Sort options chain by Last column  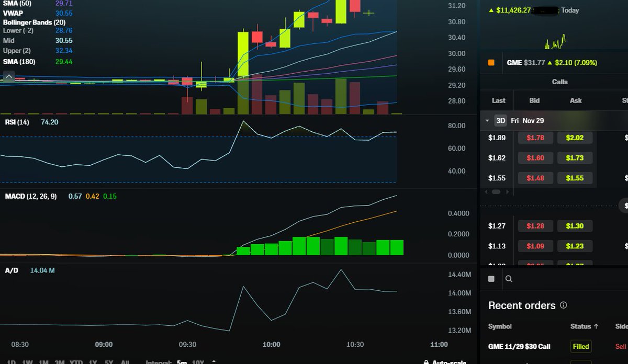pos(499,100)
